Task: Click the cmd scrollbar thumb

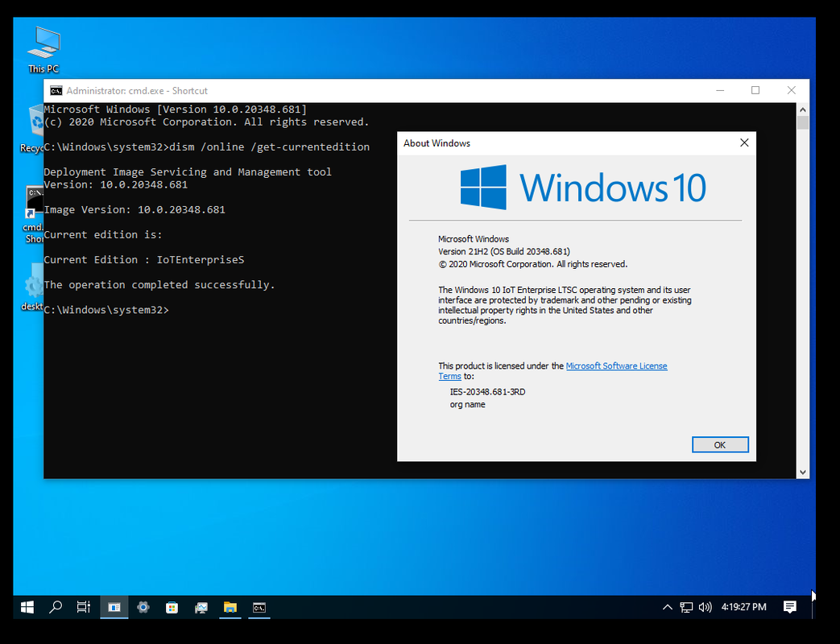Action: 802,122
